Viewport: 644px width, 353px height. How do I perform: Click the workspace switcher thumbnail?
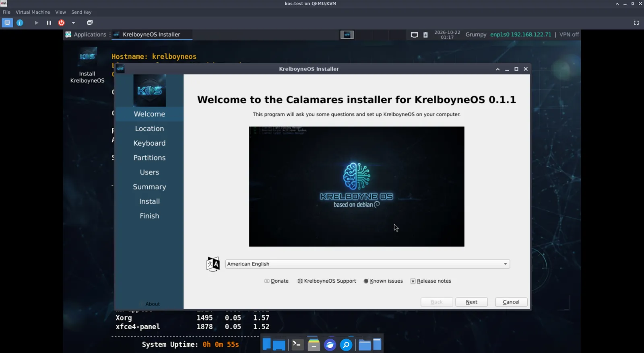pos(347,35)
